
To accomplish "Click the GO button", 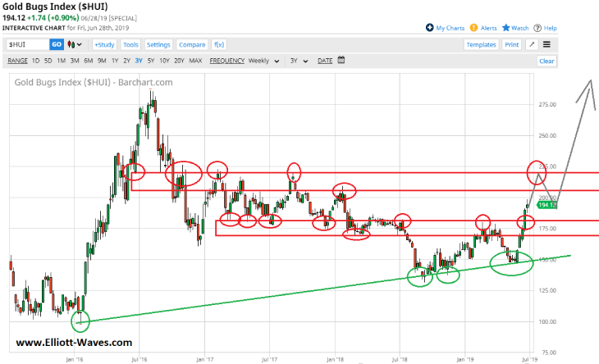I will coord(56,44).
